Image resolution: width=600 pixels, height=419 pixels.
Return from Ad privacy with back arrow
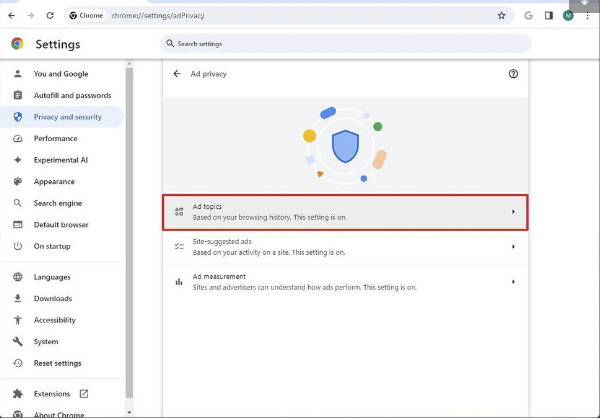pyautogui.click(x=177, y=73)
